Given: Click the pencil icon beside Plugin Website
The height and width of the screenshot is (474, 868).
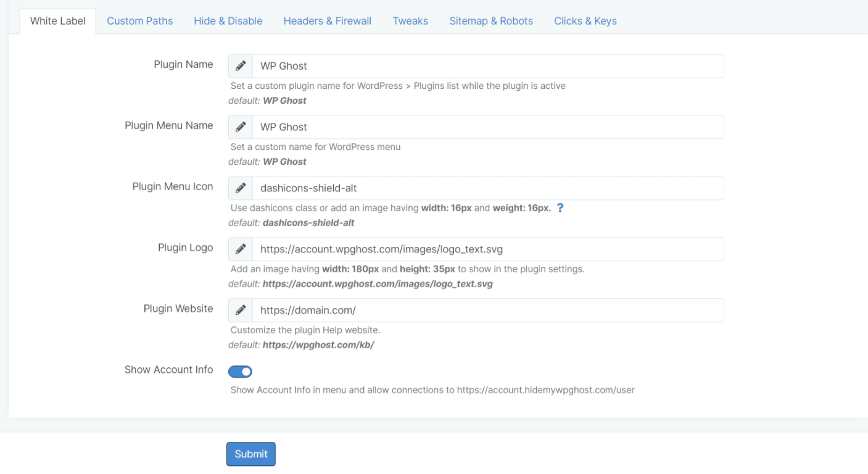Looking at the screenshot, I should 241,310.
